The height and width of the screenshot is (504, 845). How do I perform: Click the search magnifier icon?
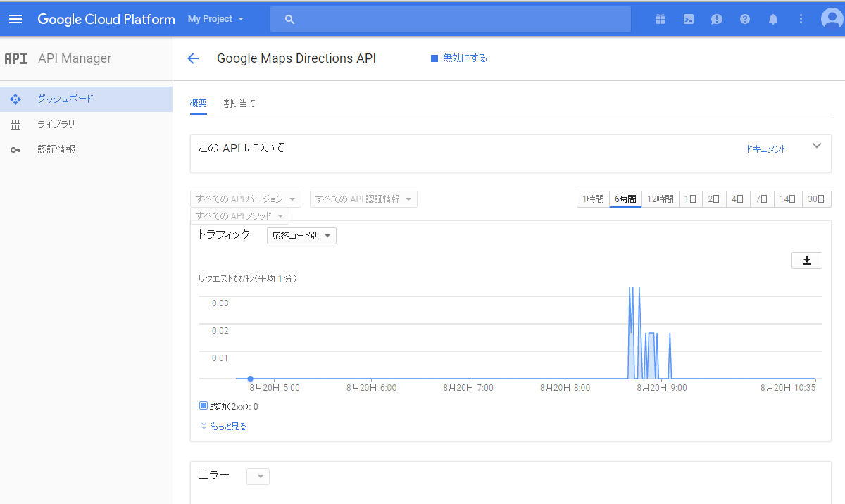point(289,20)
